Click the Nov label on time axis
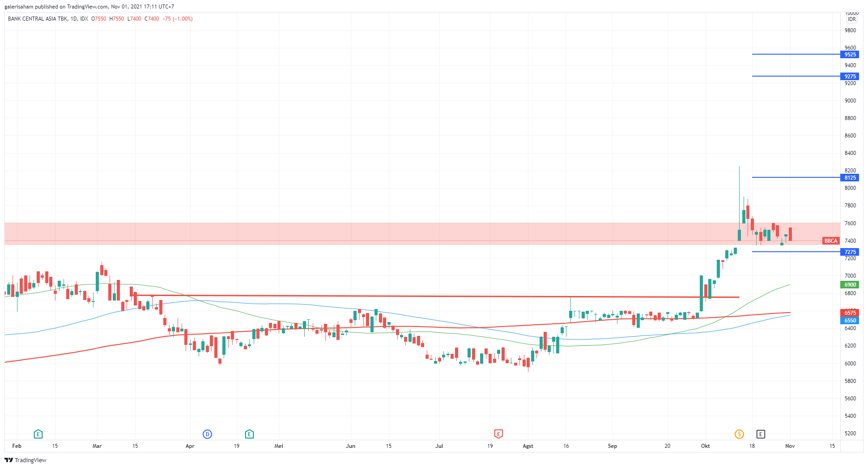868x468 pixels. (790, 446)
